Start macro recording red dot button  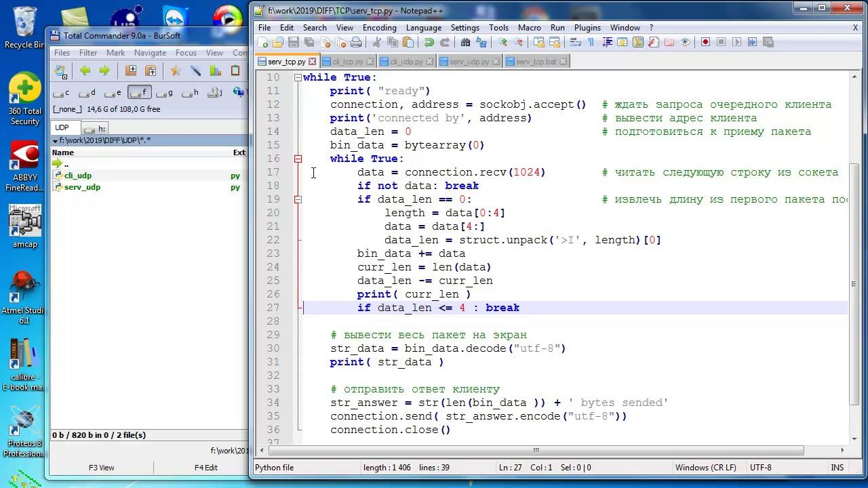(x=705, y=42)
